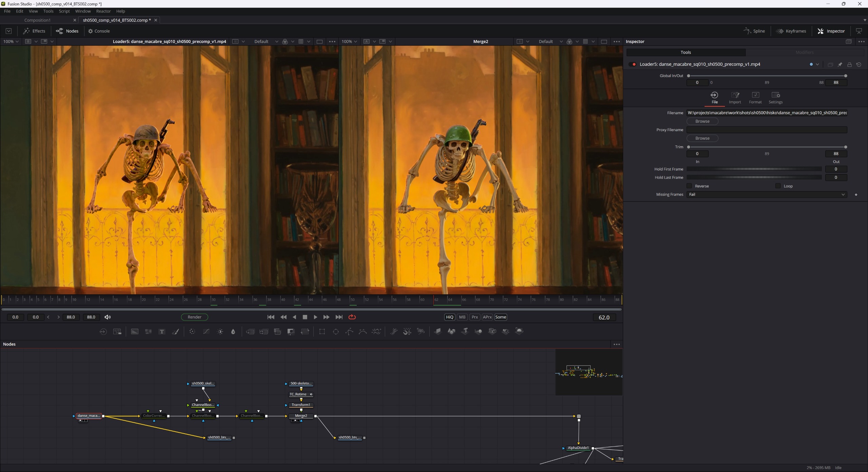Open Nodes panel three-dot options menu
Viewport: 868px width, 472px height.
click(x=617, y=344)
